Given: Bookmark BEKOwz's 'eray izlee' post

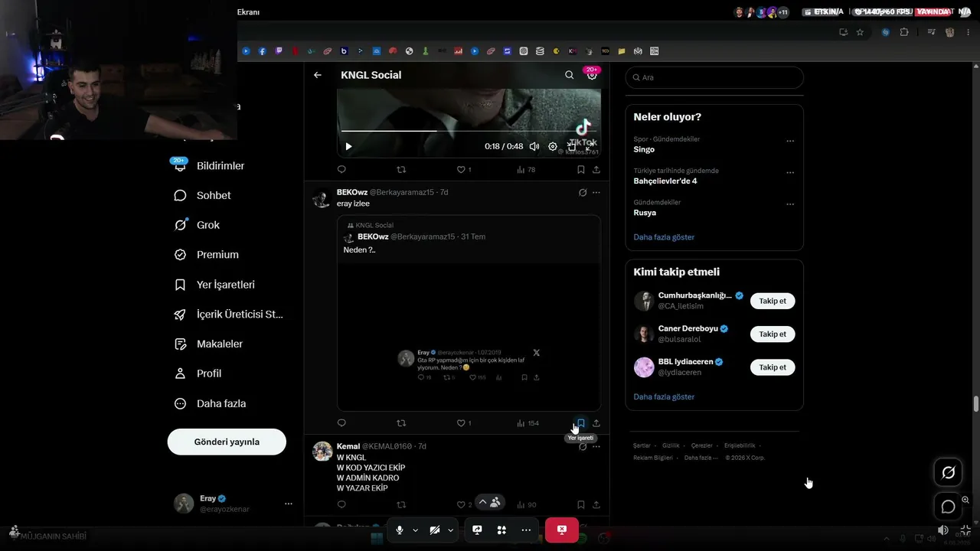Looking at the screenshot, I should [581, 423].
